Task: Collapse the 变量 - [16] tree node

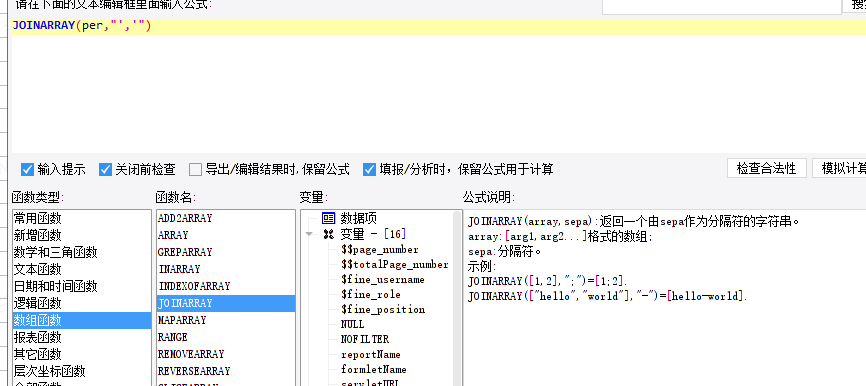Action: (309, 234)
